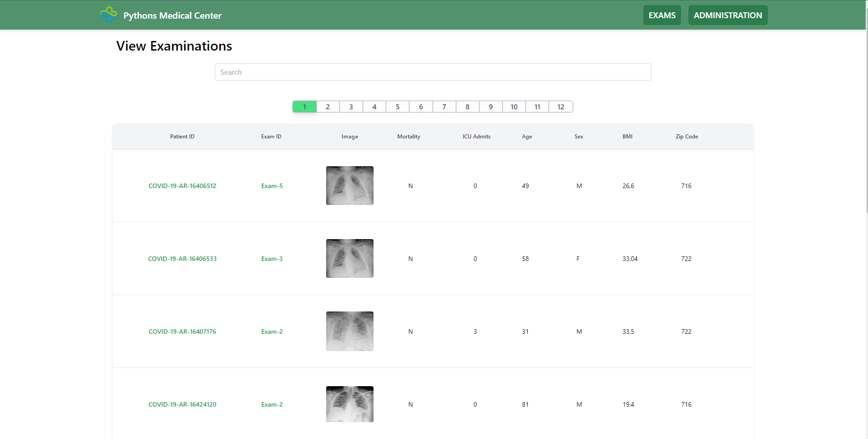Open patient COVID-19-AR-16406533

[182, 259]
